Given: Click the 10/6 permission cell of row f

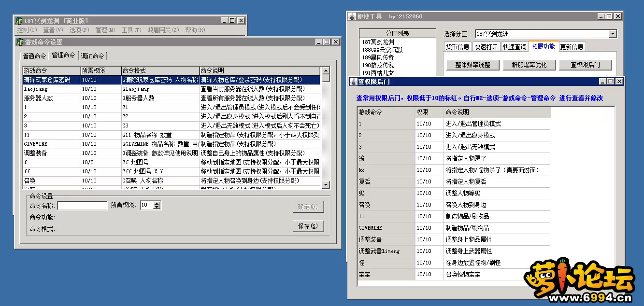Looking at the screenshot, I should coord(100,162).
